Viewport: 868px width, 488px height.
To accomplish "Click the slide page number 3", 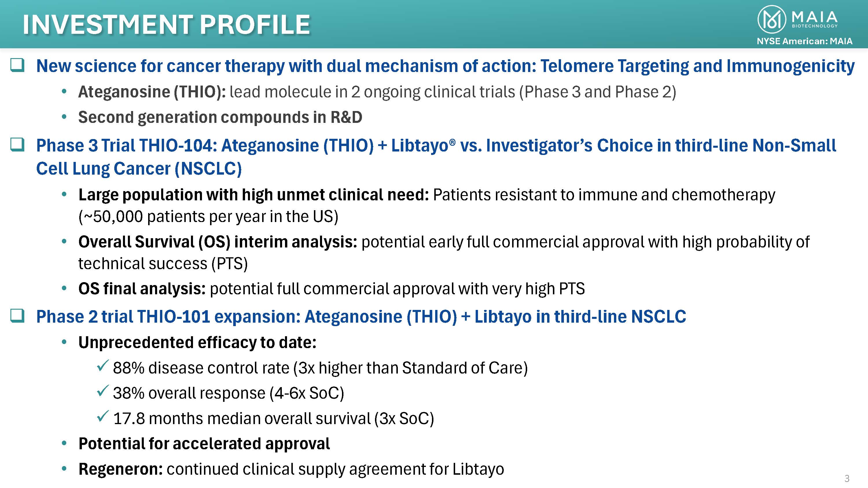I will [846, 478].
